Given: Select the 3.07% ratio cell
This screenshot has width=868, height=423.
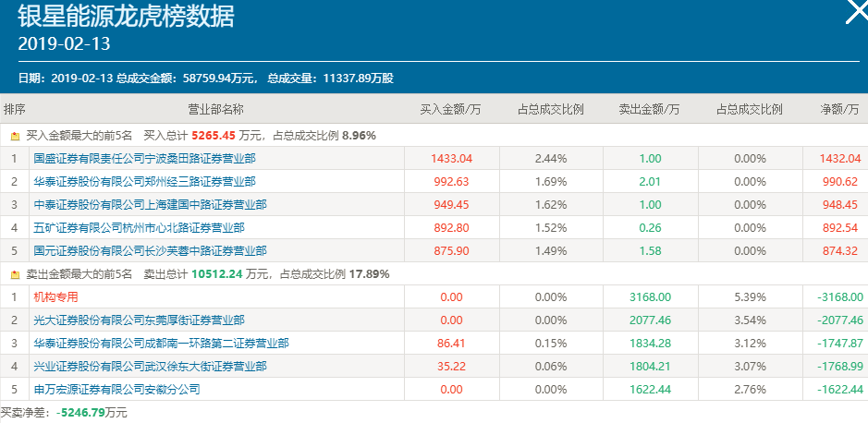Looking at the screenshot, I should (x=750, y=367).
